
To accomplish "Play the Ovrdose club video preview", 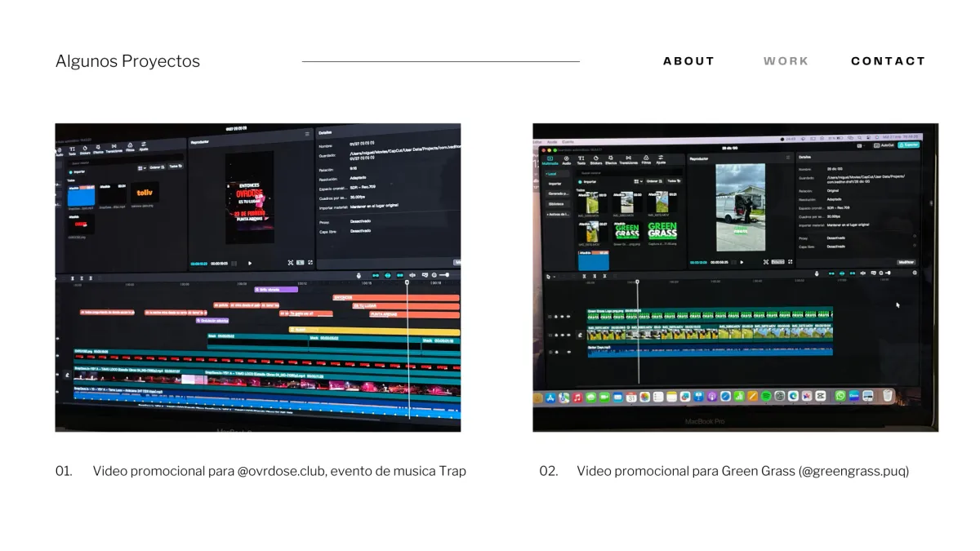I will pyautogui.click(x=250, y=263).
